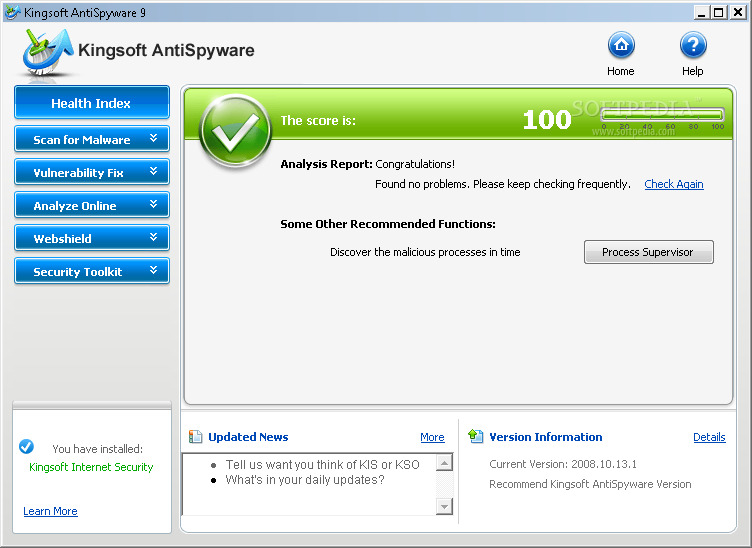
Task: Click the 'Some Other Recommended Functions:' heading
Action: coord(388,224)
